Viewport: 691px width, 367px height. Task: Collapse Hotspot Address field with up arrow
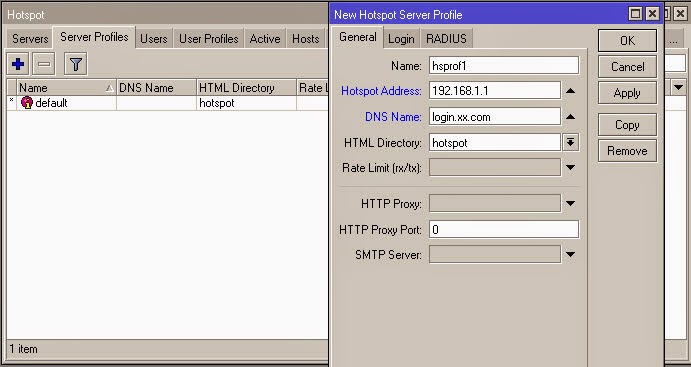pyautogui.click(x=570, y=91)
